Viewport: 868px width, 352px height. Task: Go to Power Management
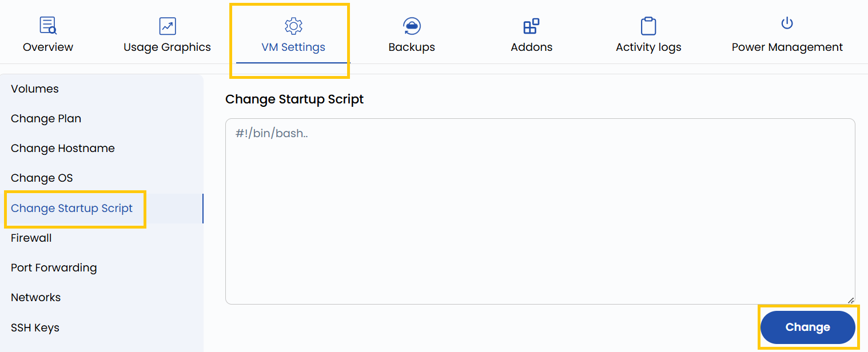coord(787,47)
